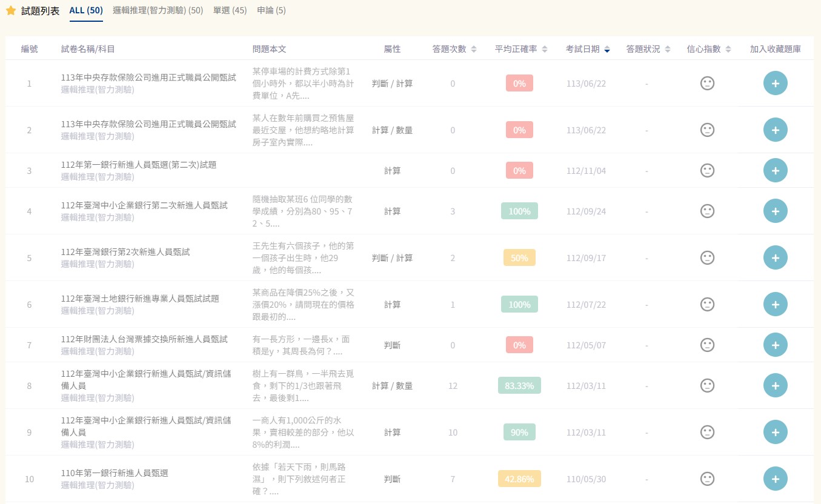This screenshot has height=504, width=821.
Task: Click the 50% accuracy badge in row 5
Action: click(519, 257)
